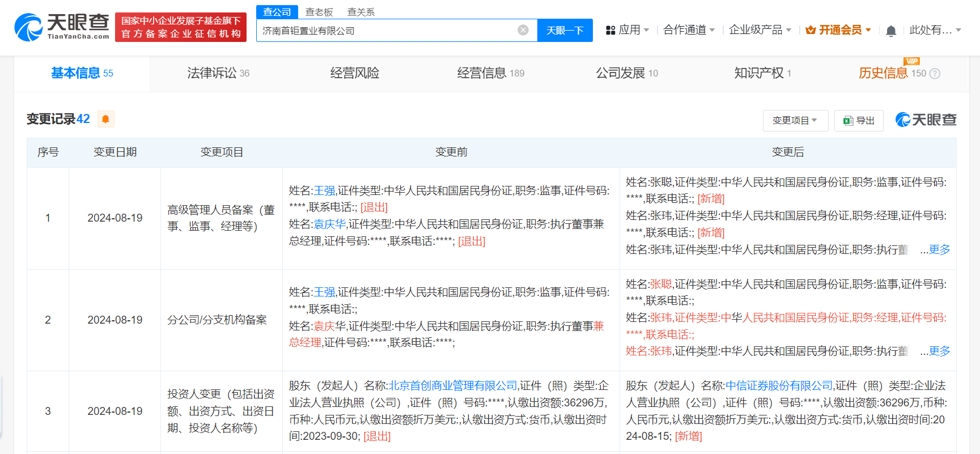
Task: Expand the 企业级产品 dropdown menu
Action: [760, 30]
